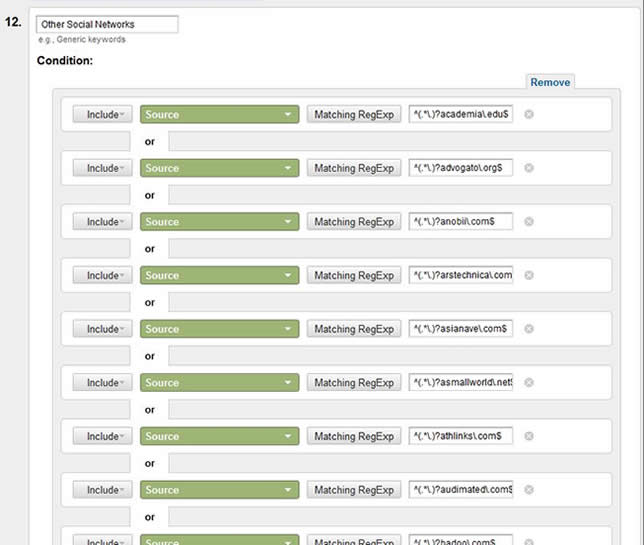The width and height of the screenshot is (644, 545).
Task: Edit the asmallworld.net regex field
Action: click(x=461, y=382)
